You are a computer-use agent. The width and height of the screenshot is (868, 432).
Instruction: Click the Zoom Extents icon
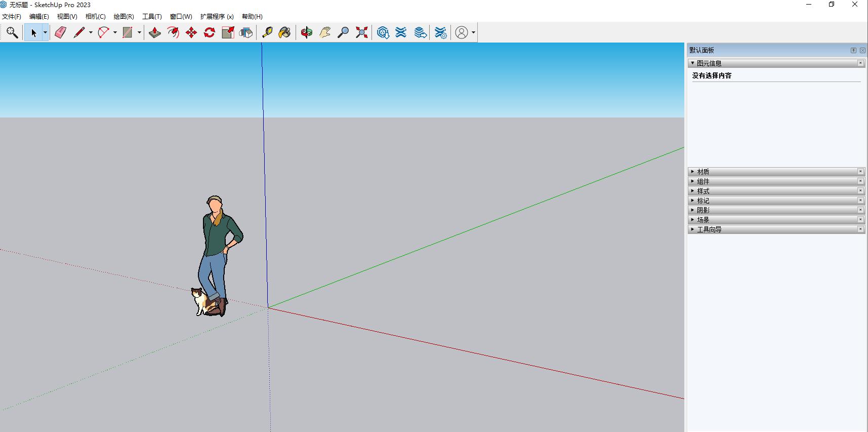point(362,33)
